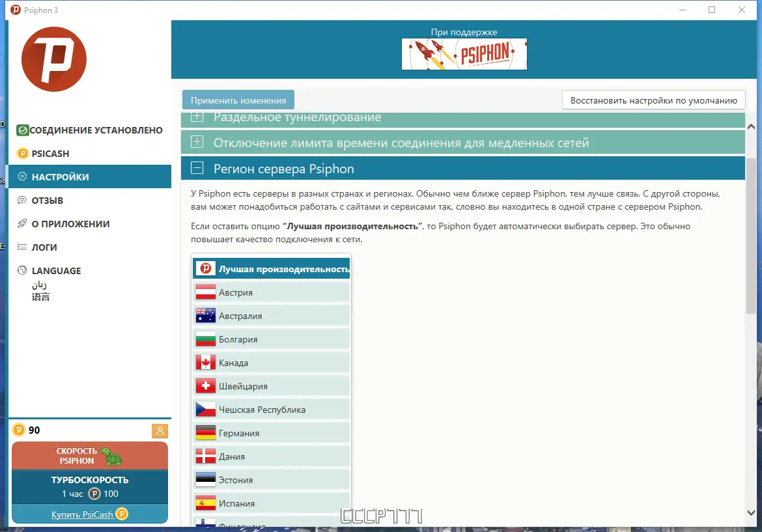Maximize the Psiphon 3 window
Screen dimensions: 762x532
(712, 10)
